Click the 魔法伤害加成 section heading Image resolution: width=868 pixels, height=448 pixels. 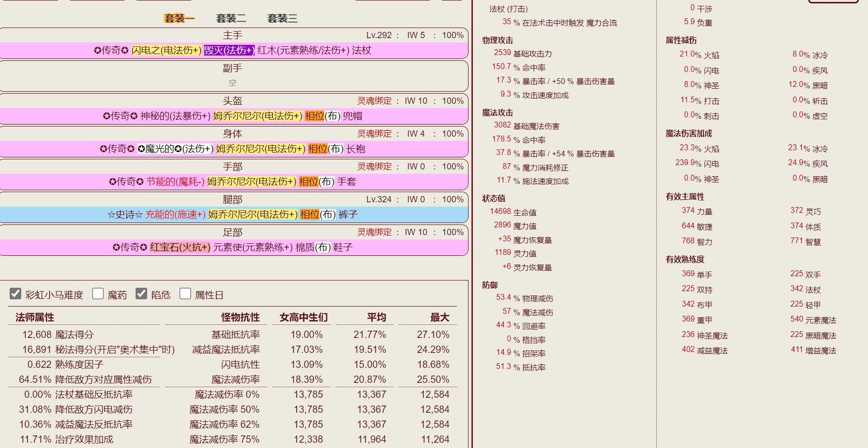coord(689,133)
